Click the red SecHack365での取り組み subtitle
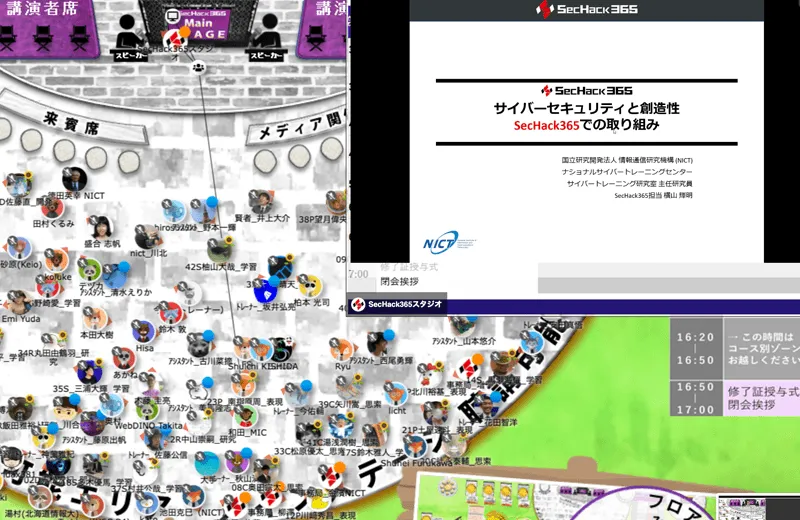Screen dimensions: 800x520 [x=586, y=125]
